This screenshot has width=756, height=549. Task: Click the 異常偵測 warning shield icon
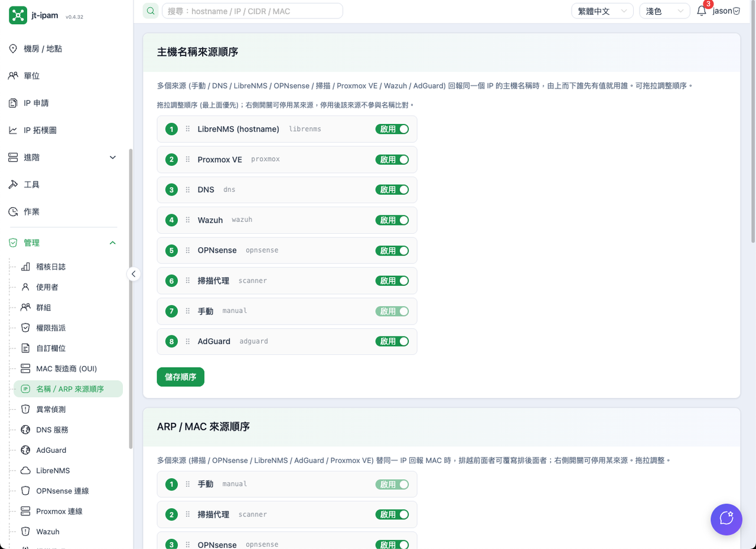click(25, 409)
